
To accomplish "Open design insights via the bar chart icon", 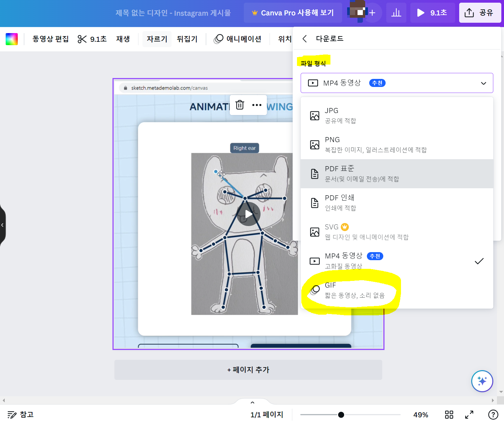I will (396, 13).
